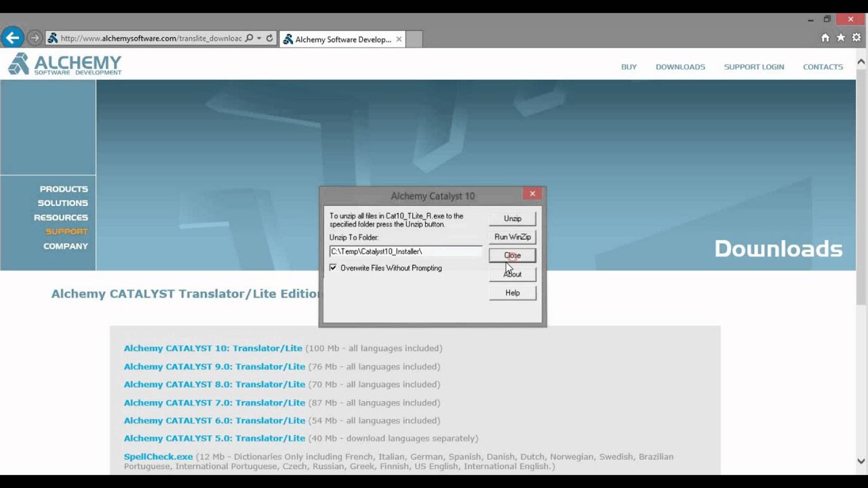Screen dimensions: 868x488
Task: Click the page scrollbar down arrow
Action: click(861, 461)
